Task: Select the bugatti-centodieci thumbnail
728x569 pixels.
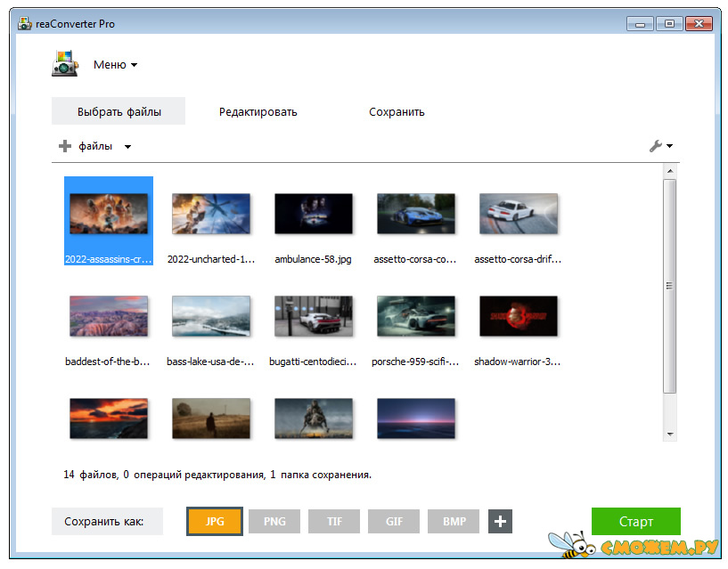Action: pyautogui.click(x=314, y=316)
